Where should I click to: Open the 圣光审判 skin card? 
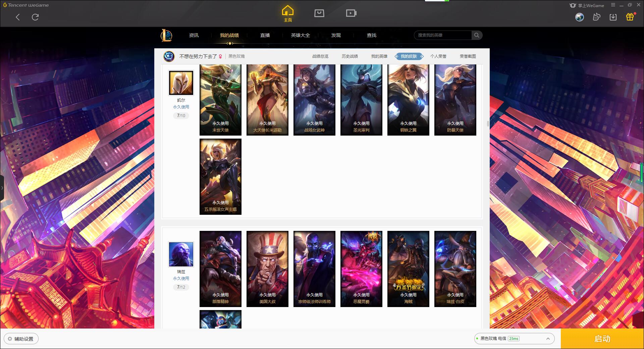[361, 100]
